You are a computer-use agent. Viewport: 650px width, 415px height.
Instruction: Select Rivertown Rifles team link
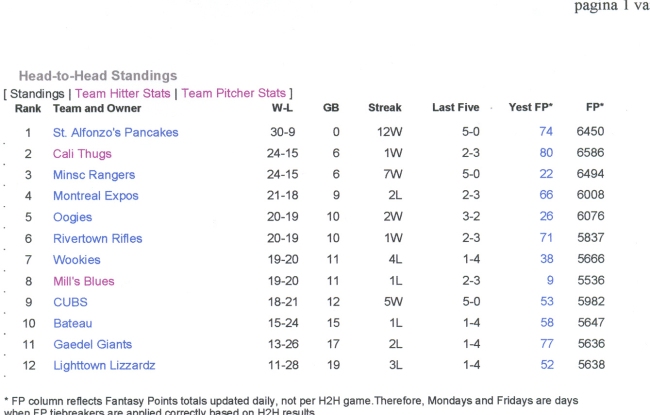97,238
